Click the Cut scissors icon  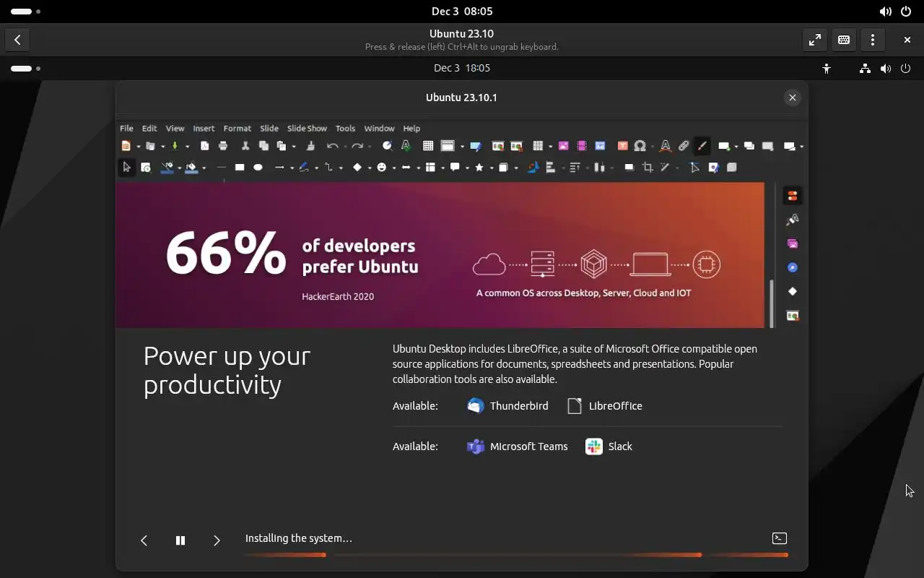(245, 146)
